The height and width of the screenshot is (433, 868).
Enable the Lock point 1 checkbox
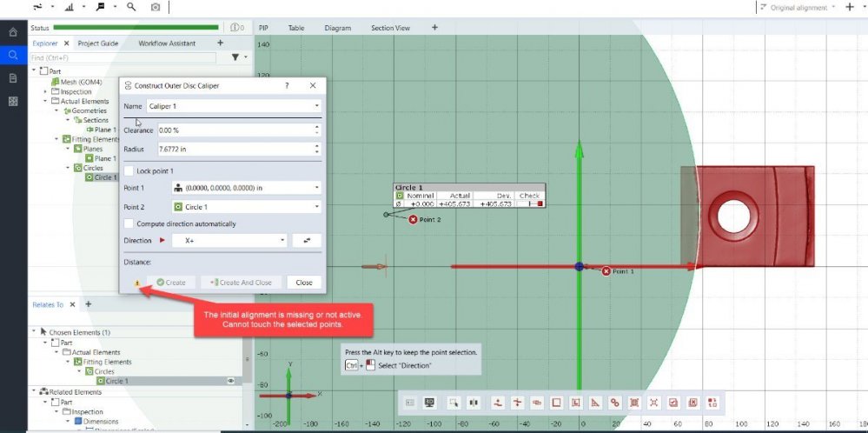click(x=129, y=170)
